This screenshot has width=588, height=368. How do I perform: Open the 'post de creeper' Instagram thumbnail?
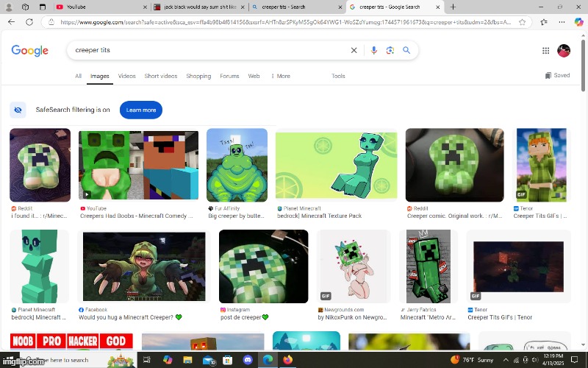point(264,266)
